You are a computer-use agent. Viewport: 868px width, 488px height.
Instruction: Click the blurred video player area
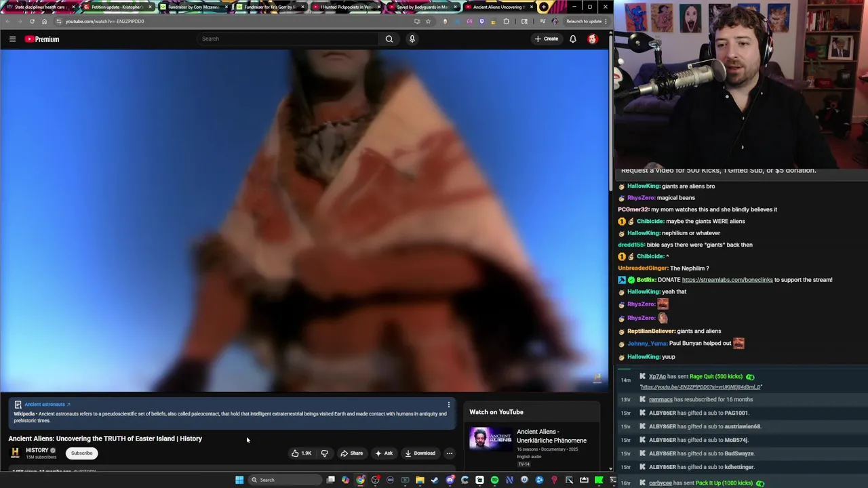click(x=304, y=220)
